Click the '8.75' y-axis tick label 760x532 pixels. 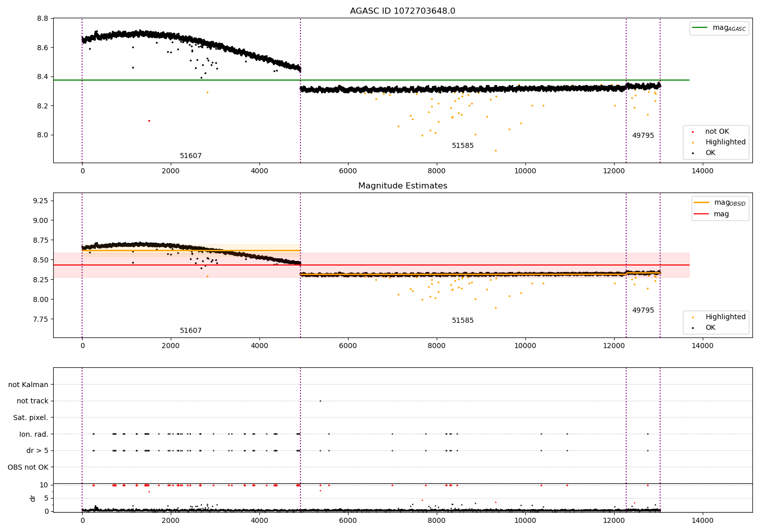[x=41, y=240]
